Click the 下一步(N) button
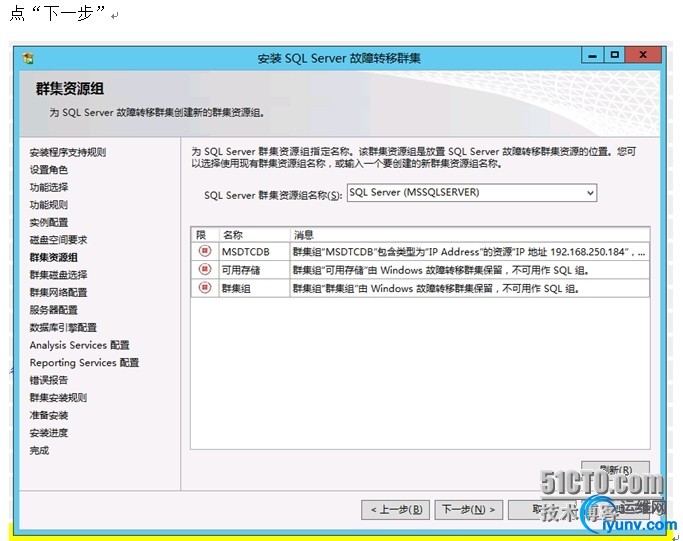683x541 pixels. pos(469,509)
